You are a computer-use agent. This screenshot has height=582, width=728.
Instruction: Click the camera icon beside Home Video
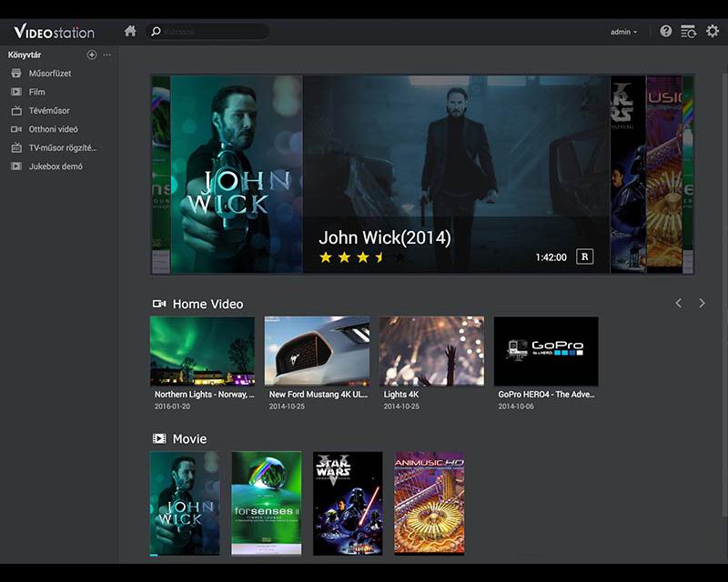coord(159,304)
